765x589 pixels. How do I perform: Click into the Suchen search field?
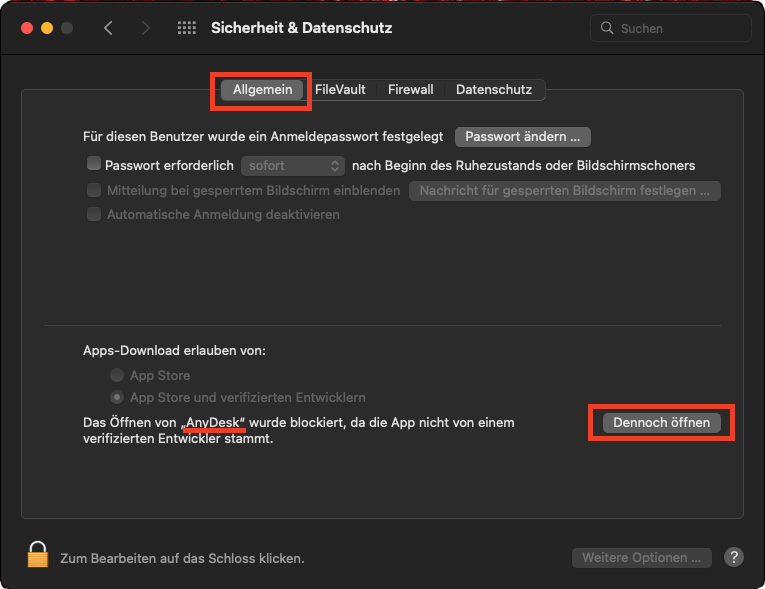coord(671,28)
